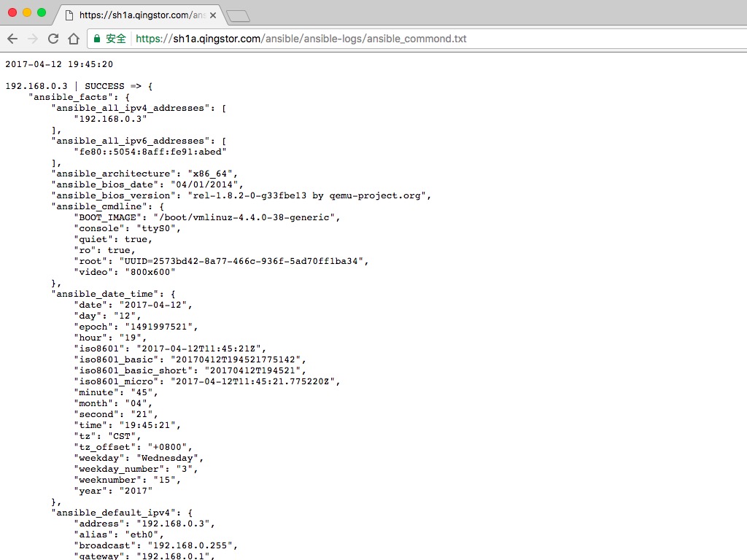747x560 pixels.
Task: Click the URL in the address bar
Action: tap(301, 39)
